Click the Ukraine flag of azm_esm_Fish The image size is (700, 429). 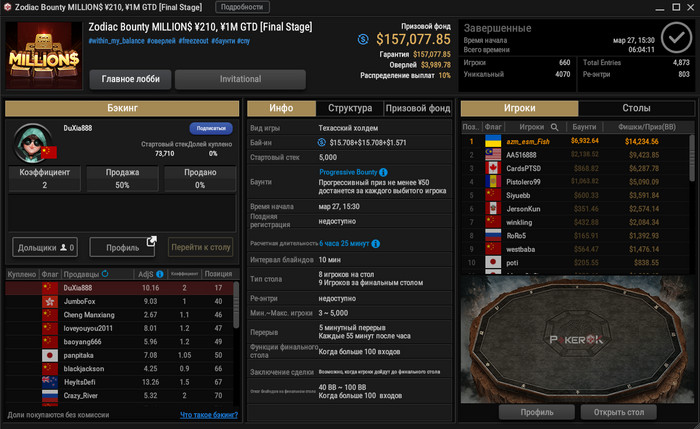(x=493, y=142)
